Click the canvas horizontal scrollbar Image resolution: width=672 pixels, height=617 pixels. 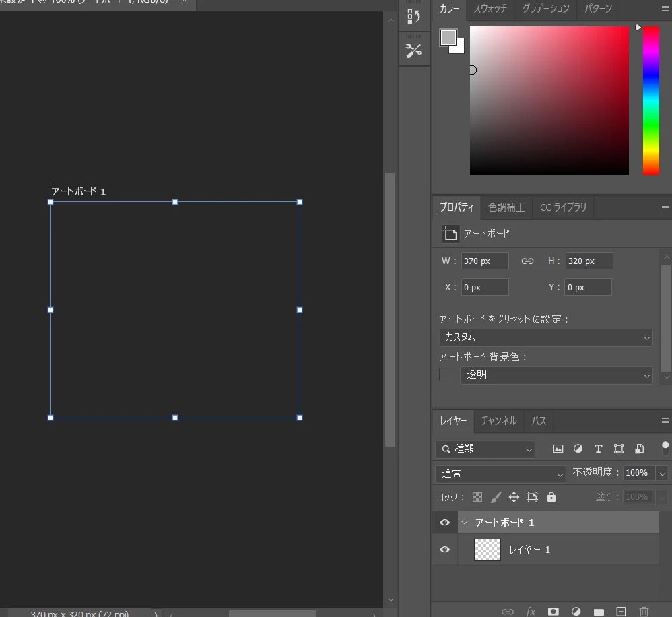click(x=273, y=614)
